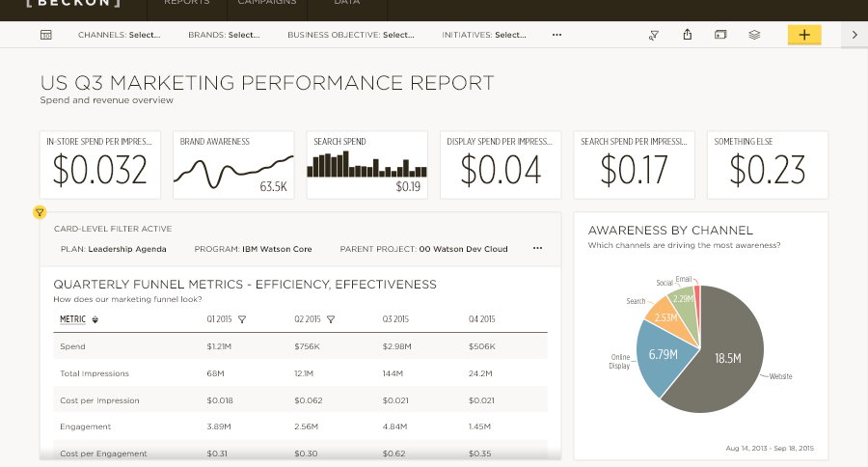Click the US Q3 Marketing Performance Report title

pos(267,83)
